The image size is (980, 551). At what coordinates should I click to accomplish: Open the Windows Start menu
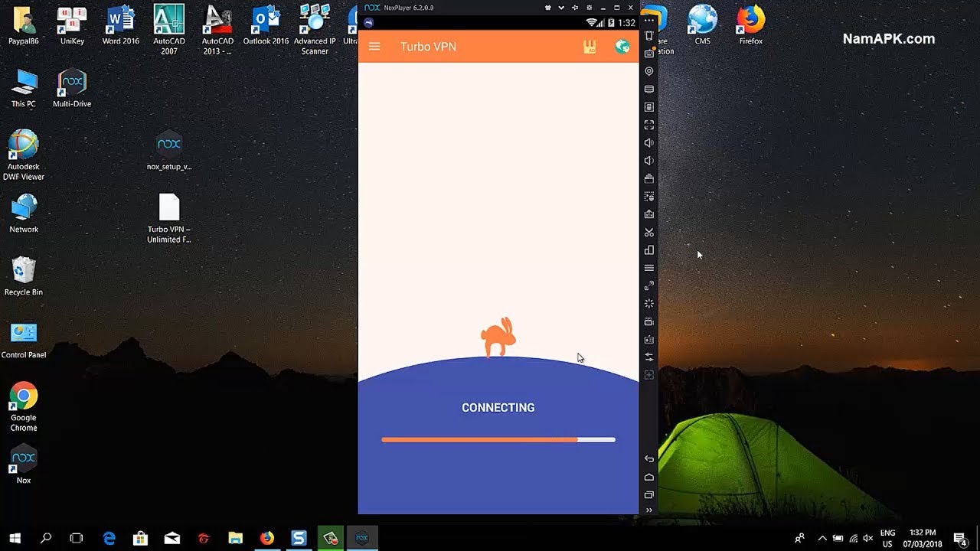pos(15,538)
